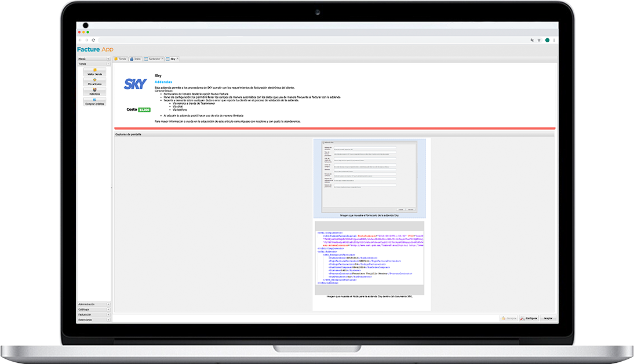Viewport: 634px width, 364px height.
Task: Click the browser reload icon
Action: coord(93,40)
